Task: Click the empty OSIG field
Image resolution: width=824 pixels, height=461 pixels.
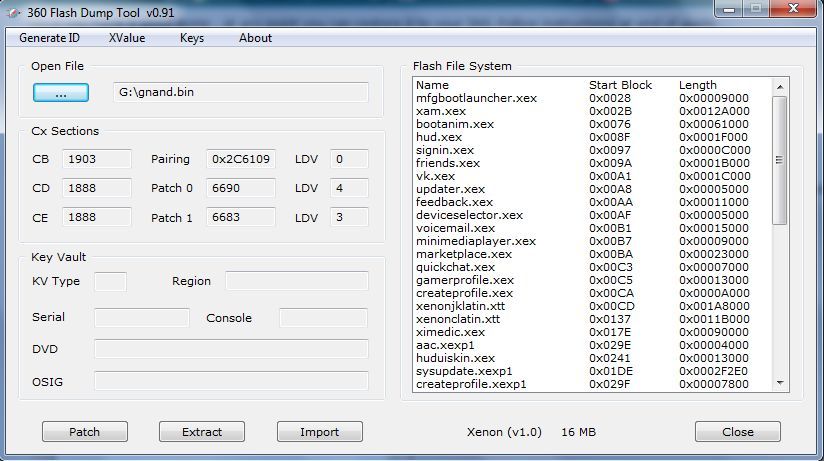Action: click(231, 382)
